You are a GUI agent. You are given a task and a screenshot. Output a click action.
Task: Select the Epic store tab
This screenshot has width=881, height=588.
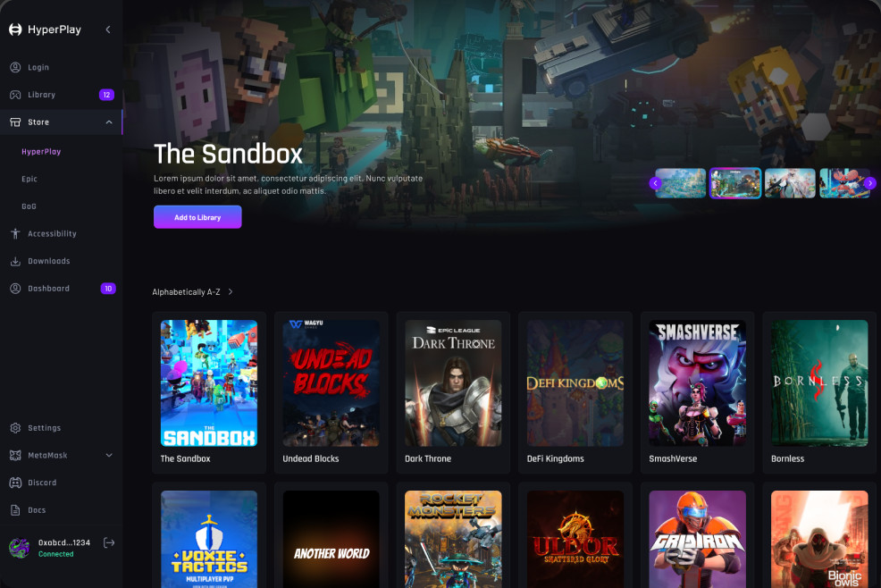coord(29,179)
